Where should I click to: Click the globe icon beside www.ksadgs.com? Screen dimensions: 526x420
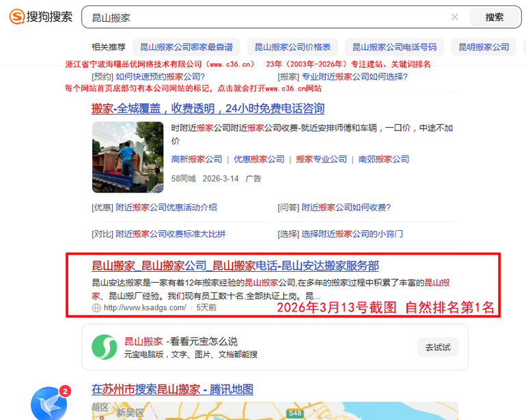coord(96,308)
